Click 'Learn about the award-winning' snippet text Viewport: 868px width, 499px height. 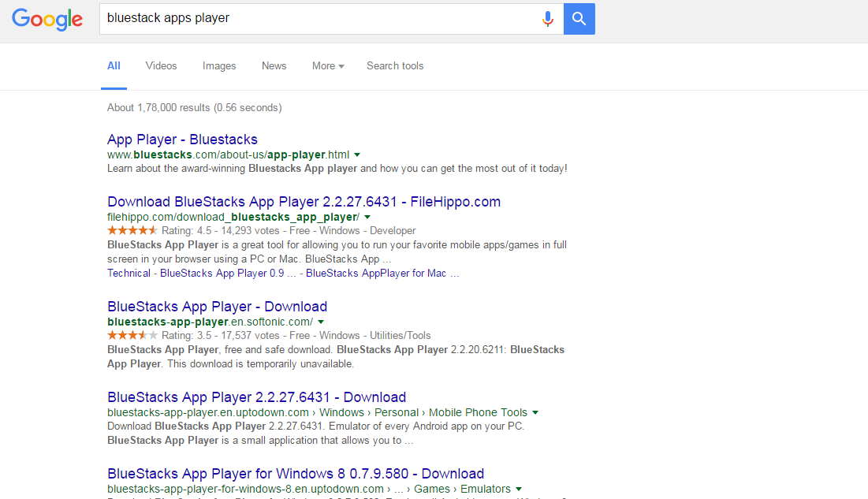pos(176,169)
